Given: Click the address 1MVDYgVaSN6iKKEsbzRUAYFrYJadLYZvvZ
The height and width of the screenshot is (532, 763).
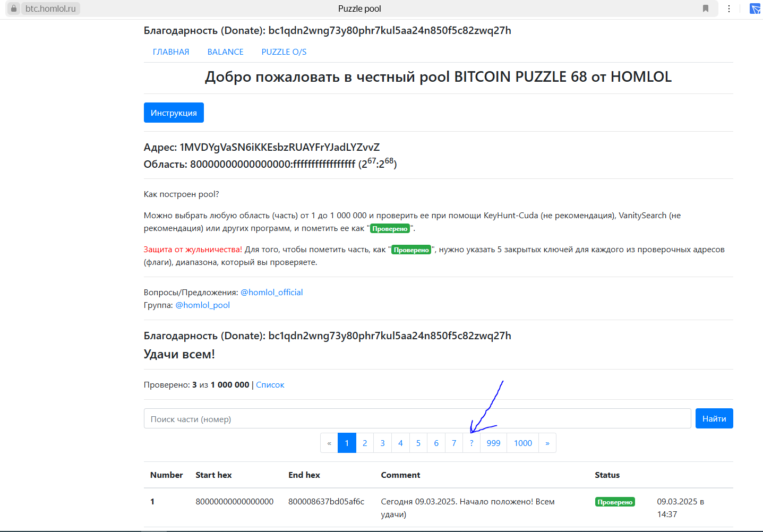Looking at the screenshot, I should (280, 147).
